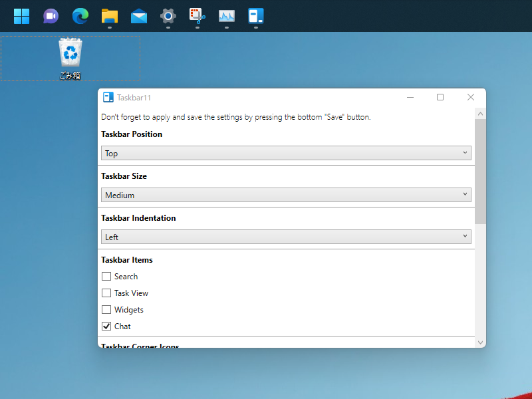532x399 pixels.
Task: Open the Mail app
Action: (x=139, y=16)
